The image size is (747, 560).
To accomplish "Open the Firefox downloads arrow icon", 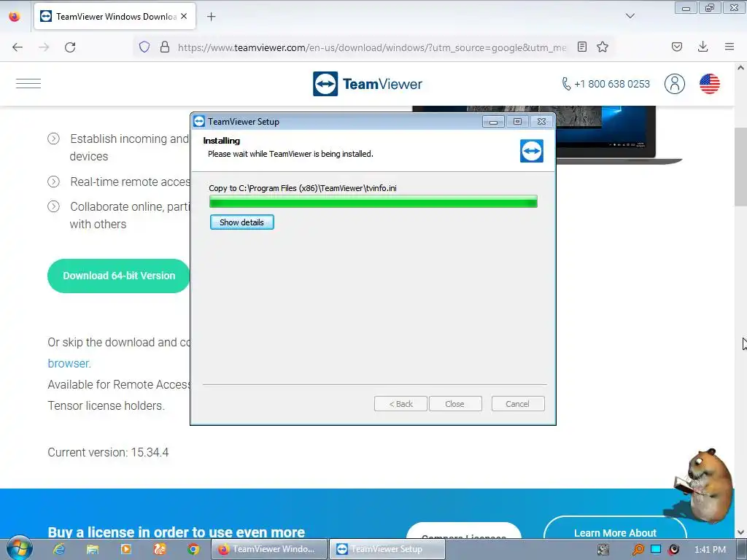I will 703,47.
